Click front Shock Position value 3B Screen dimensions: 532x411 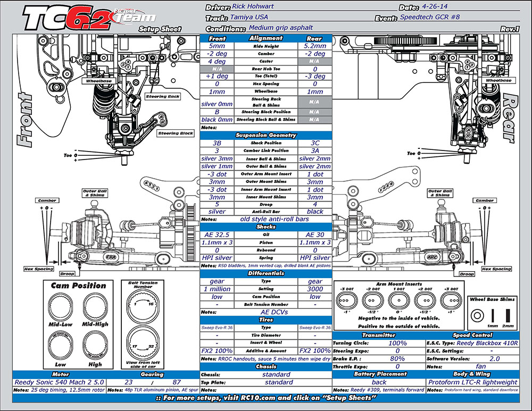[217, 143]
